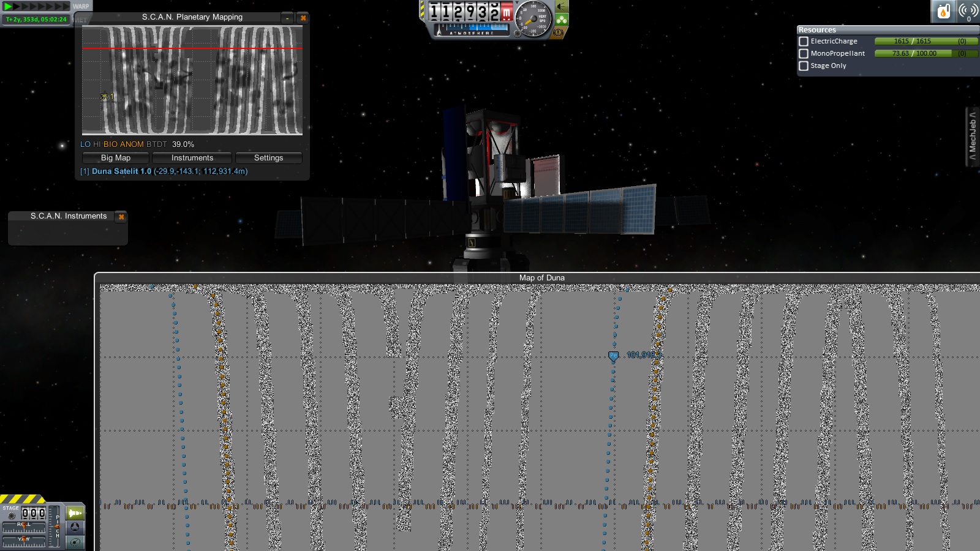Switch to docking mode icon
The image size is (980, 551).
[75, 527]
